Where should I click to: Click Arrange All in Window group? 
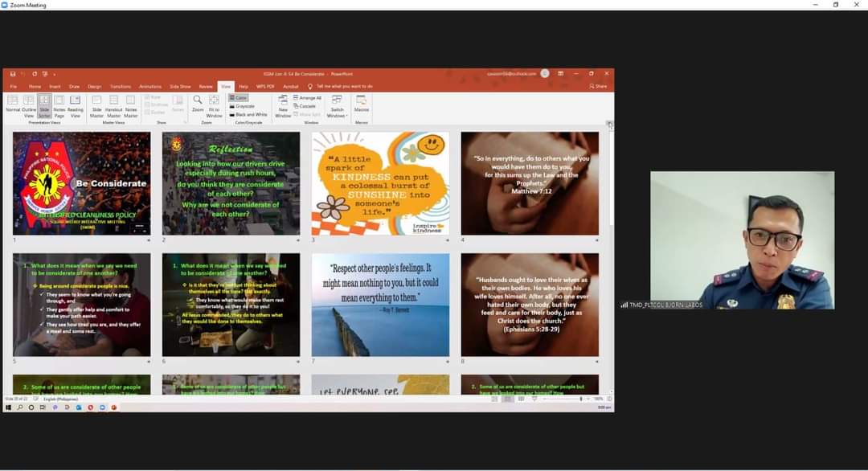point(307,98)
